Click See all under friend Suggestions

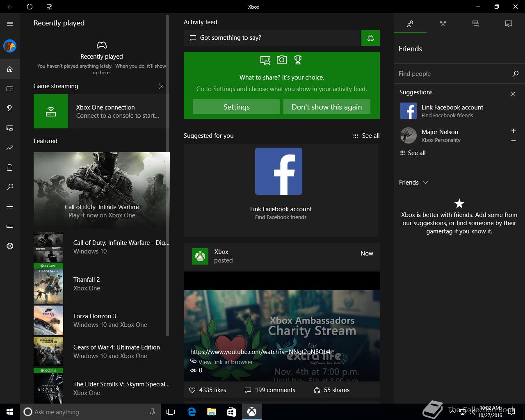(x=413, y=153)
